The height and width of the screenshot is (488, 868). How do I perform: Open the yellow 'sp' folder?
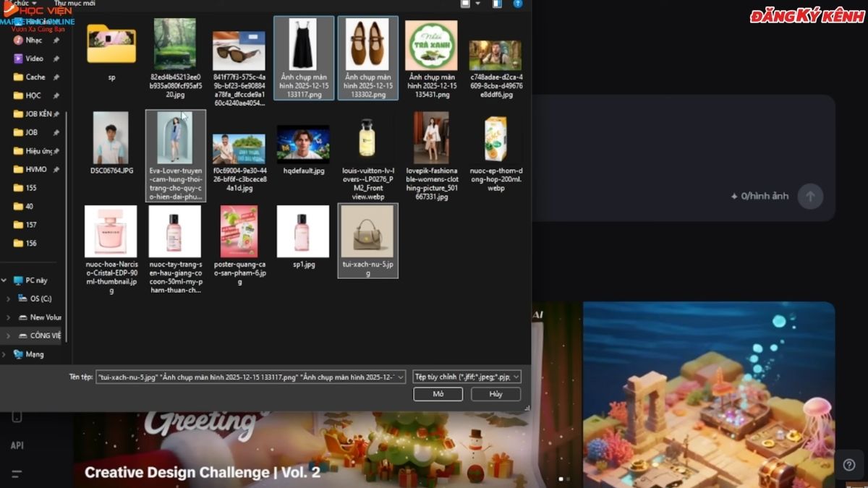(111, 46)
